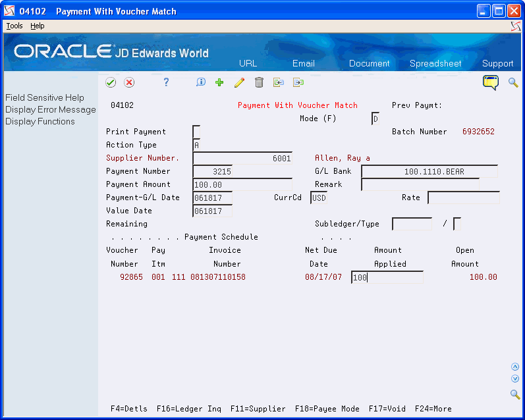Click F16=Ledger Inq function key text

click(189, 409)
